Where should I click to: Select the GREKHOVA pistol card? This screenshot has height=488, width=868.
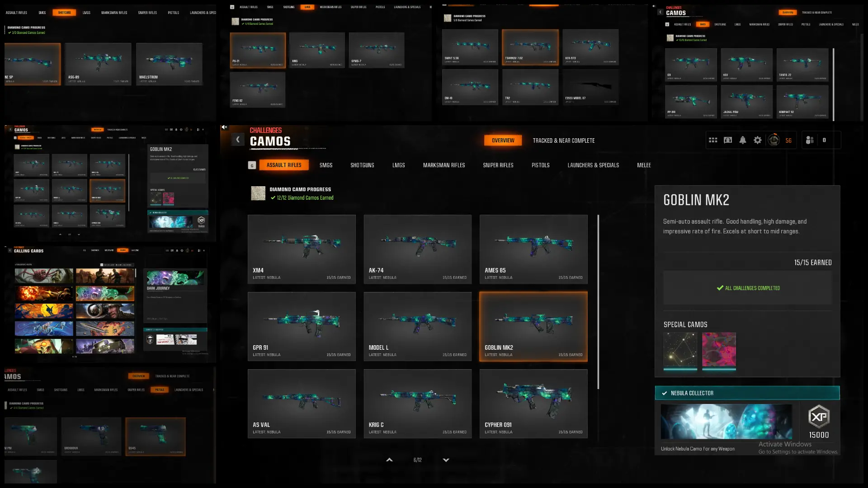91,436
